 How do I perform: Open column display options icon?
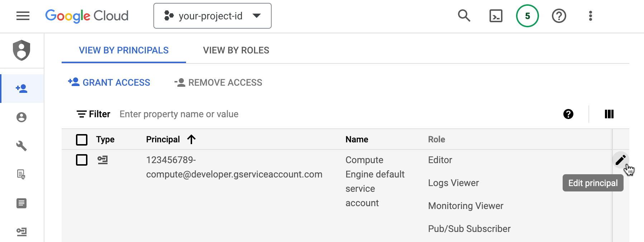tap(609, 114)
